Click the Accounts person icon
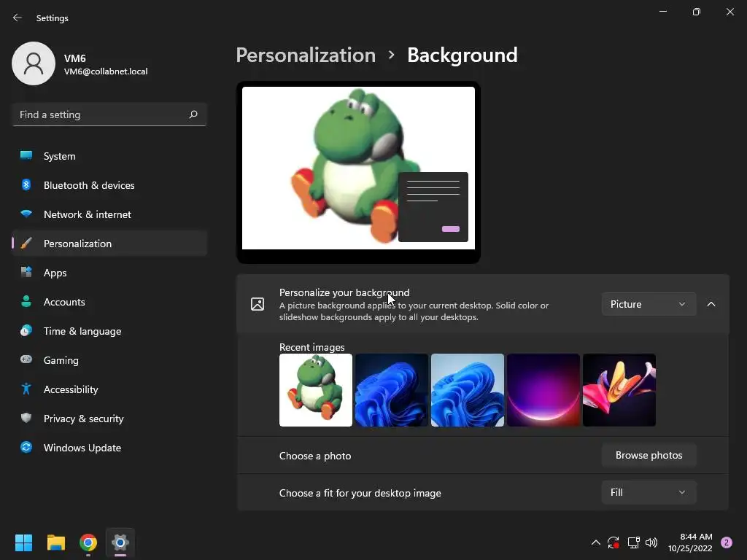747x560 pixels. (26, 301)
